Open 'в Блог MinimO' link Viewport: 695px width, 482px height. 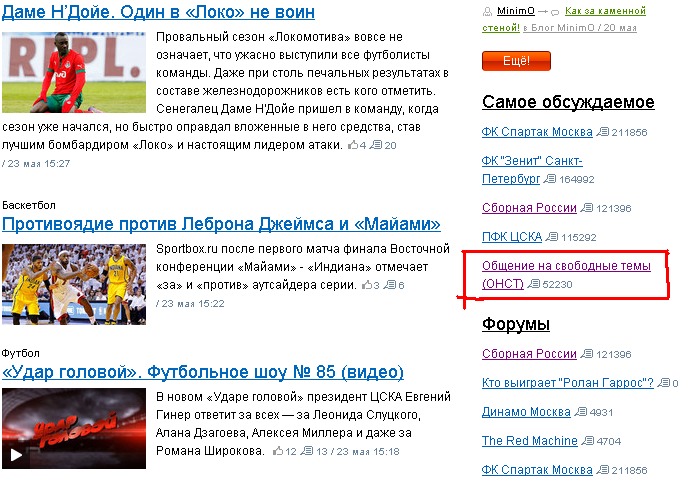pyautogui.click(x=559, y=28)
